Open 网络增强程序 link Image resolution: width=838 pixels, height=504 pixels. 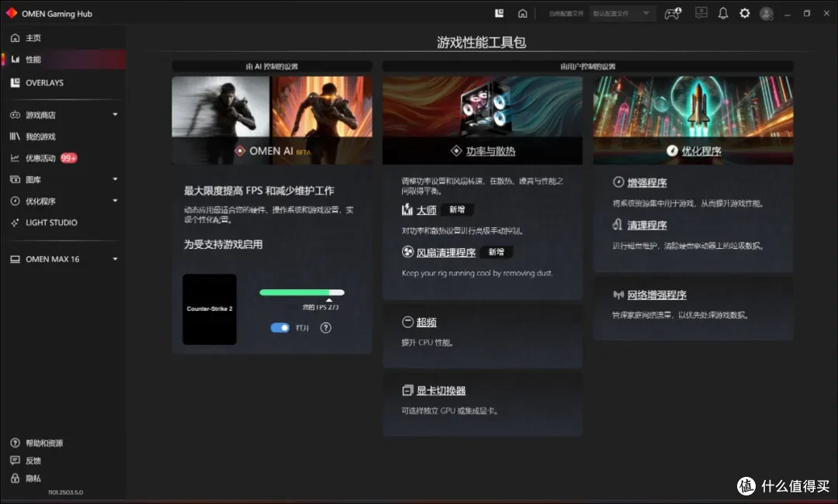point(657,295)
